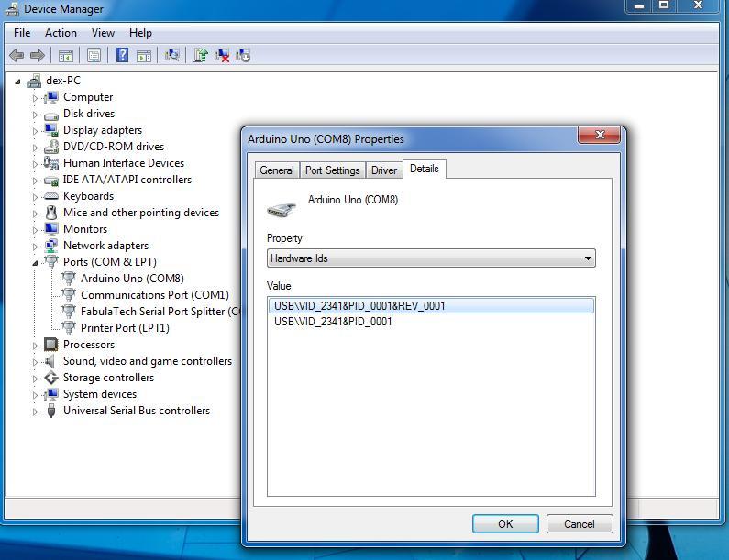The image size is (729, 560).
Task: Click Scan for hardware changes icon
Action: [x=172, y=55]
